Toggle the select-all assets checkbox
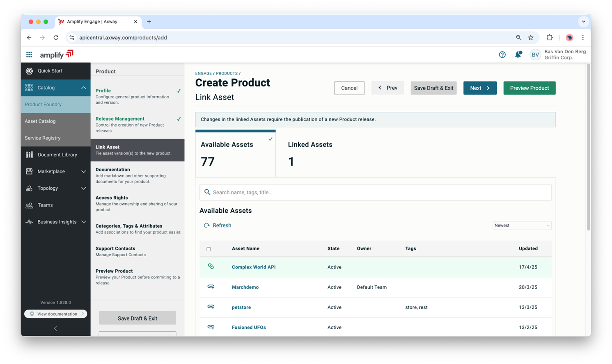Screen dimensions: 612x364 [209, 249]
